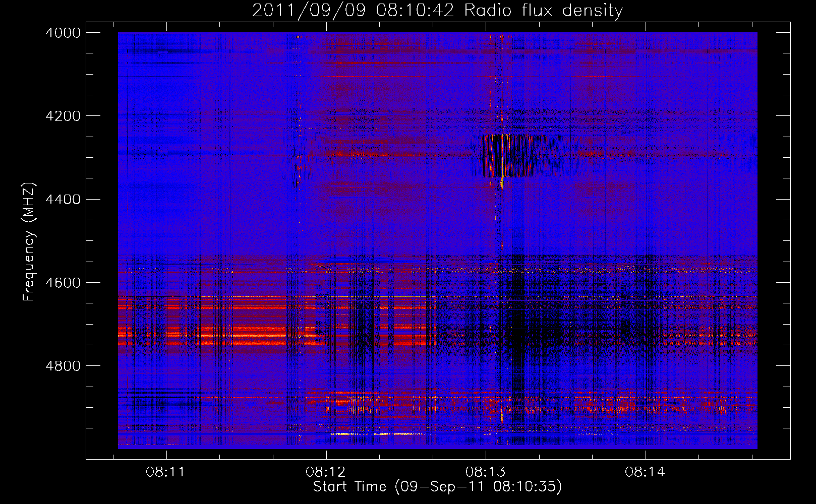Screen dimensions: 816x504
Task: Click the 08:13 time tick label
Action: click(x=485, y=472)
